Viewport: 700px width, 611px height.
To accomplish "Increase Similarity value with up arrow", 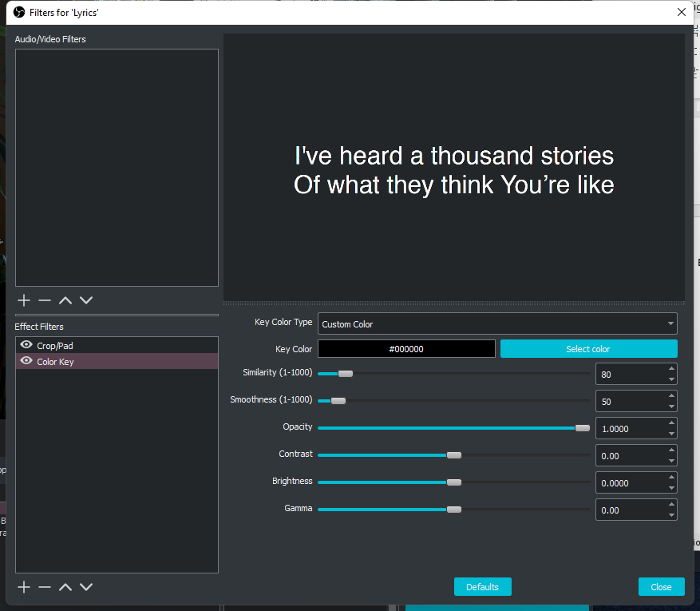I will [671, 368].
